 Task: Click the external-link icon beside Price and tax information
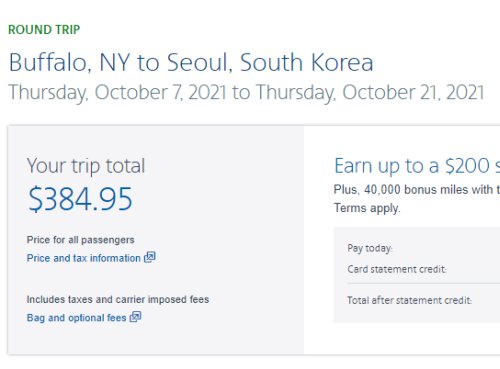pyautogui.click(x=150, y=257)
